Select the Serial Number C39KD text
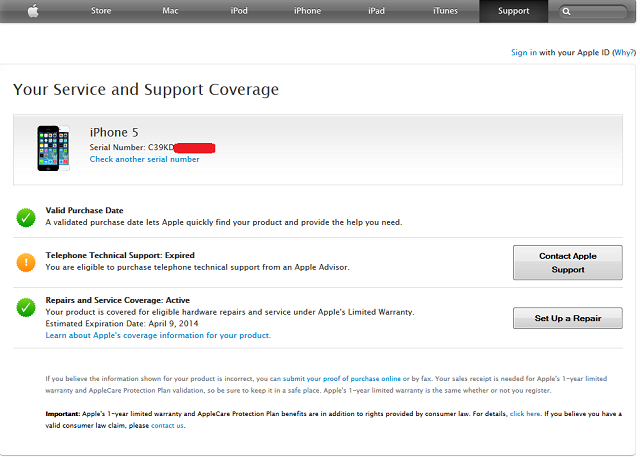The height and width of the screenshot is (457, 640). (x=132, y=148)
